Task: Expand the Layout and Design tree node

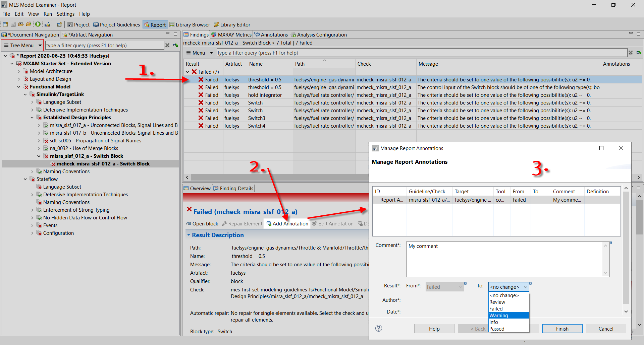Action: (19, 79)
